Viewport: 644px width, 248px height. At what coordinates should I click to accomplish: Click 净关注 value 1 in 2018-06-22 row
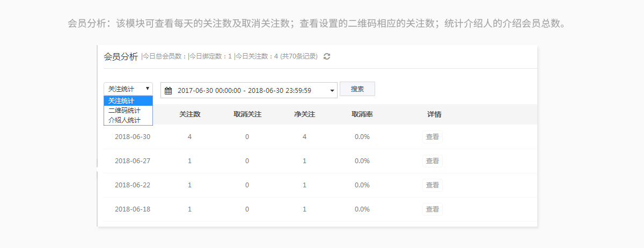(x=305, y=185)
